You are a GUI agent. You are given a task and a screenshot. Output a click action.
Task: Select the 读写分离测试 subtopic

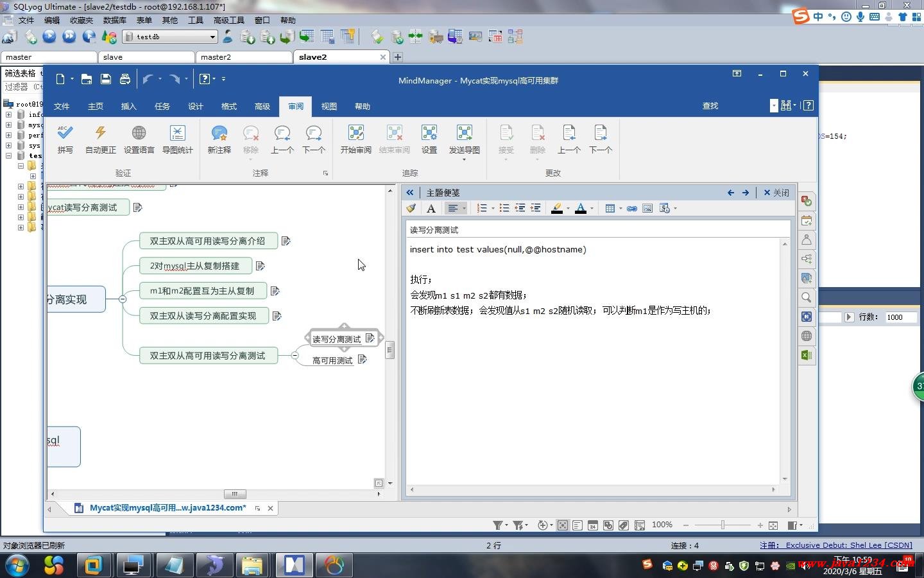(x=337, y=338)
